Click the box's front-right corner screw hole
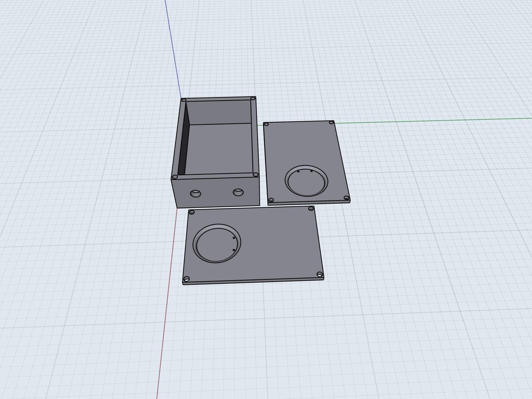Image resolution: width=532 pixels, height=399 pixels. 256,175
